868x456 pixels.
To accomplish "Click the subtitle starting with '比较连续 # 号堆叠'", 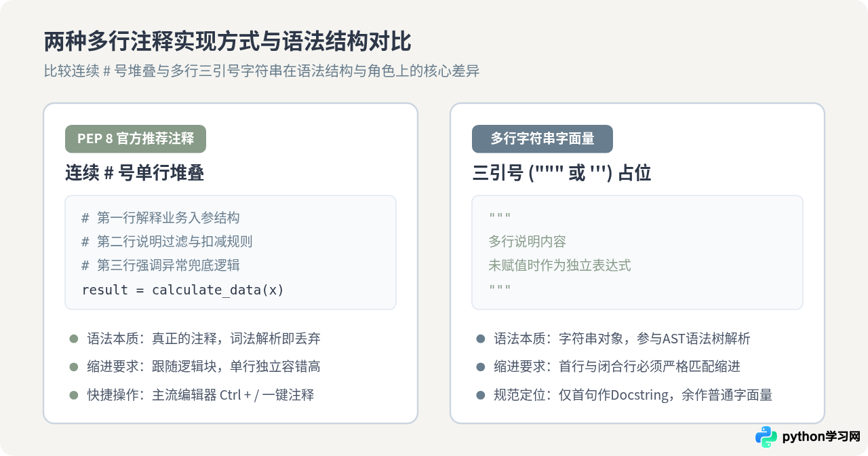I will point(262,71).
